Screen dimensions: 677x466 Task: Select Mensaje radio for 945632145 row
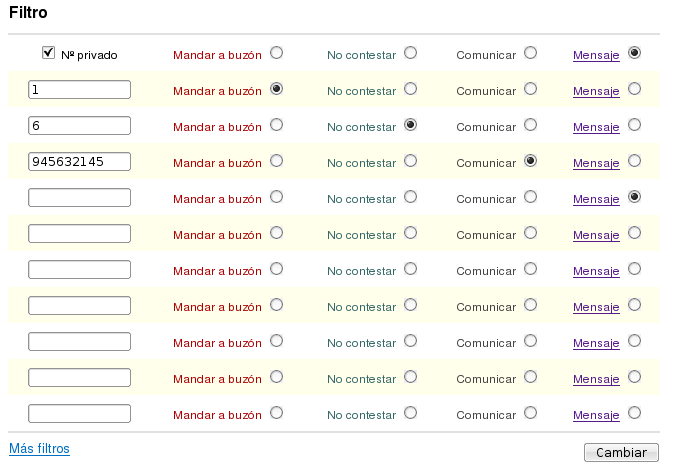634,160
